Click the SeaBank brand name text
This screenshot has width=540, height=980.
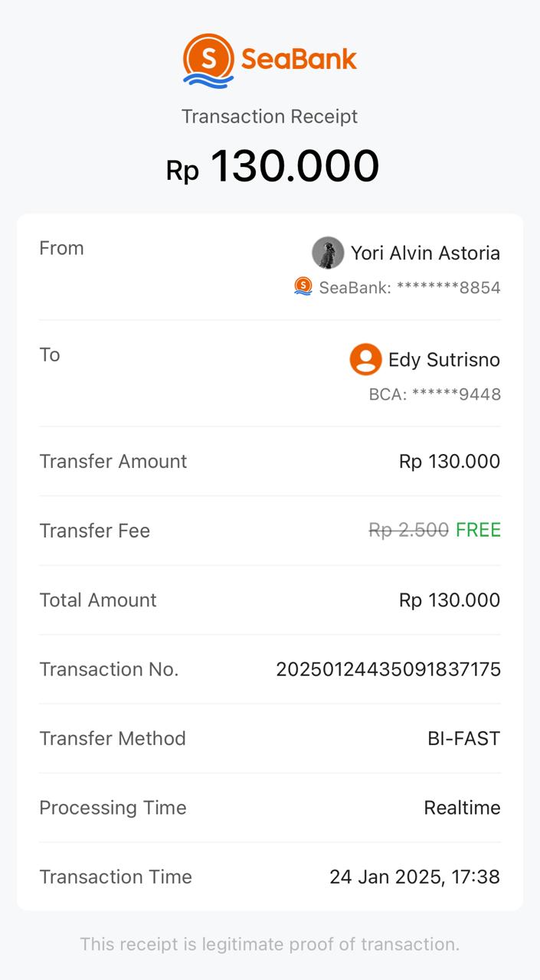pyautogui.click(x=299, y=59)
